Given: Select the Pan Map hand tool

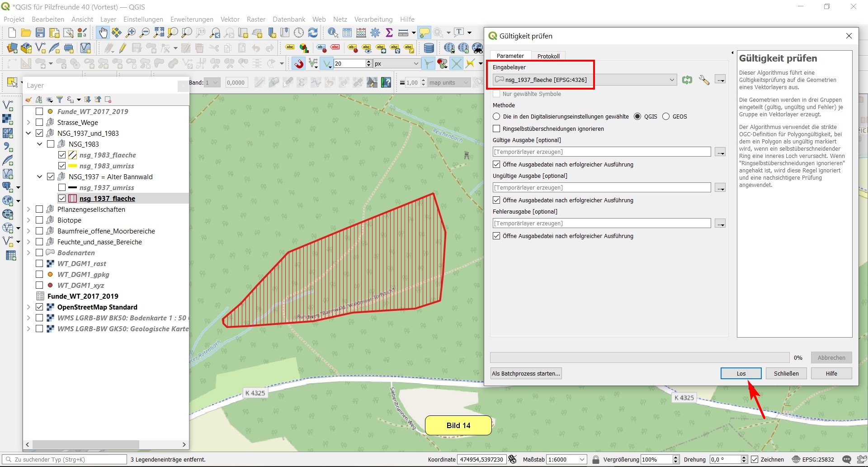Looking at the screenshot, I should point(103,33).
